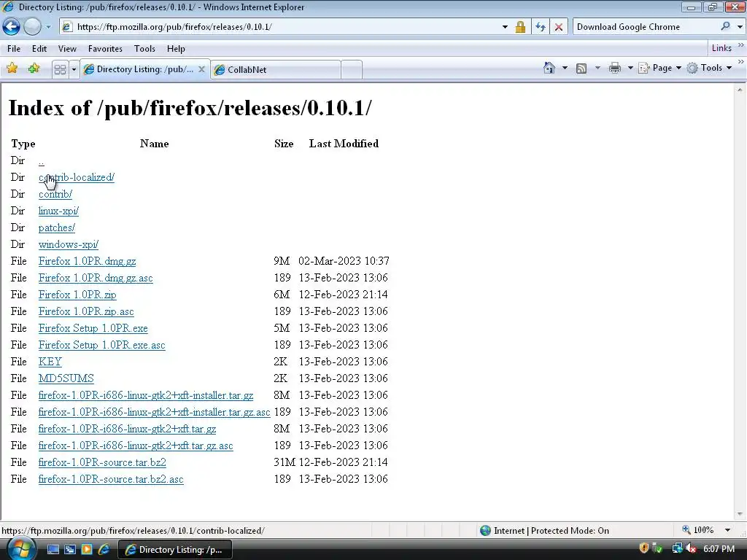Expand the Print dropdown arrow
The image size is (747, 560).
click(x=630, y=68)
